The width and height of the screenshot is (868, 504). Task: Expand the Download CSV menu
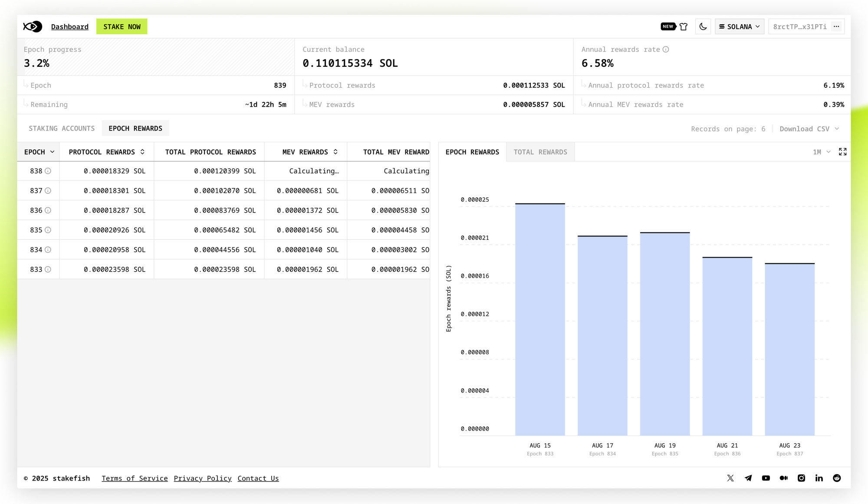coord(809,129)
